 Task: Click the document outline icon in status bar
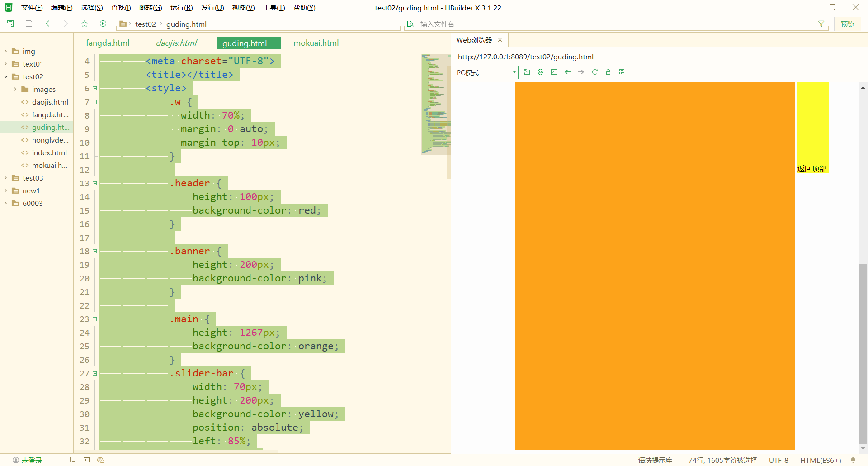(72, 460)
